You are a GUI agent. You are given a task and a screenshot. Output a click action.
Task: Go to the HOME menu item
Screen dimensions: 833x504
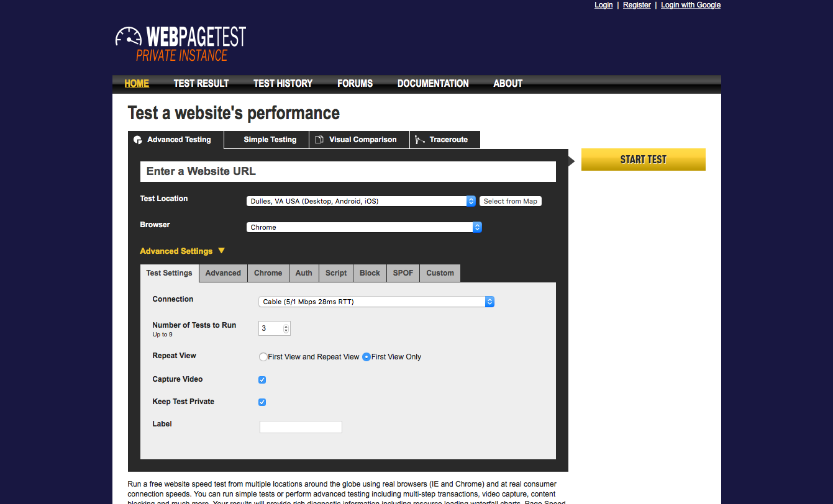pos(137,83)
